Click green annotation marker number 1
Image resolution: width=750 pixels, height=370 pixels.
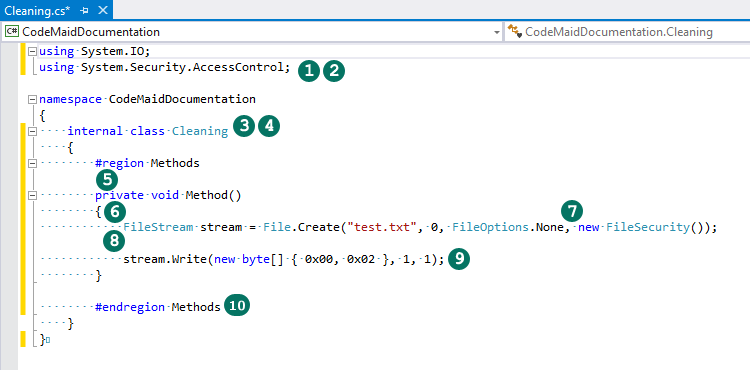point(309,71)
